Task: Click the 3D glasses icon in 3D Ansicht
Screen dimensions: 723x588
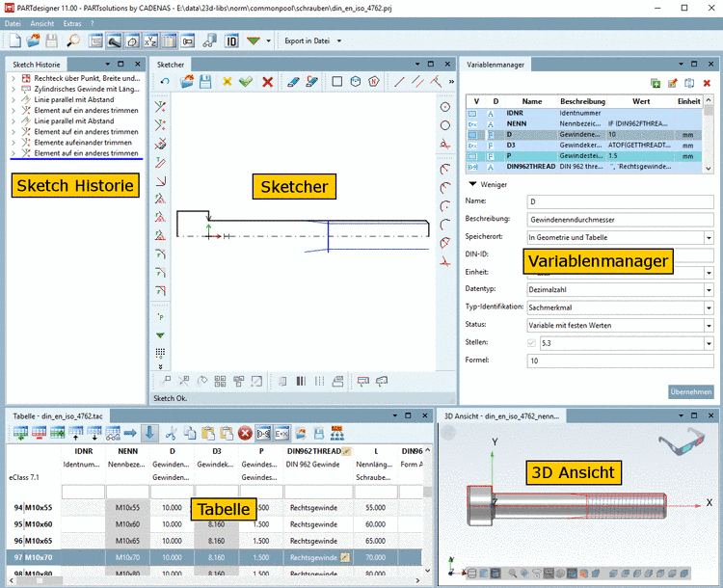Action: point(681,443)
